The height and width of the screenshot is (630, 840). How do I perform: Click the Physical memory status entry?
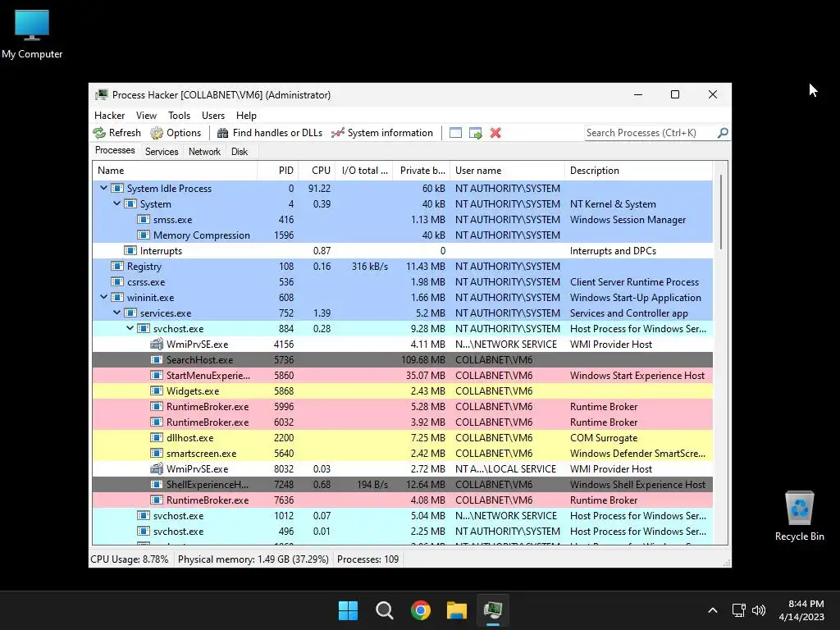click(253, 559)
